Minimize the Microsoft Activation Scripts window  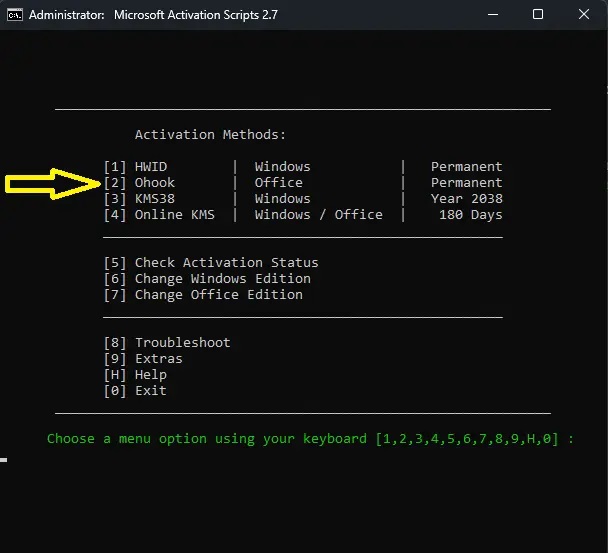pos(493,15)
